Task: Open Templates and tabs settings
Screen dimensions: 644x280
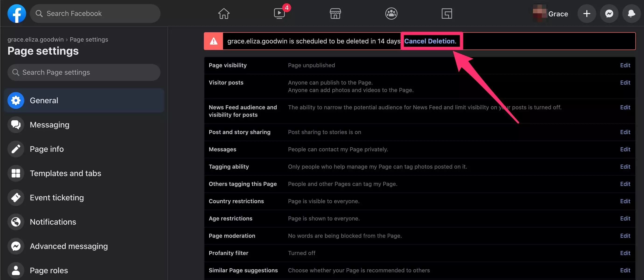Action: (65, 173)
